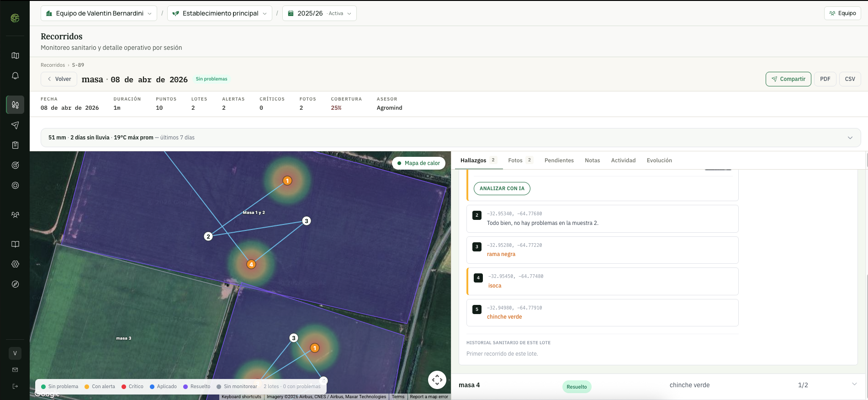The image size is (868, 400).
Task: Click orange map marker 4
Action: pyautogui.click(x=251, y=264)
